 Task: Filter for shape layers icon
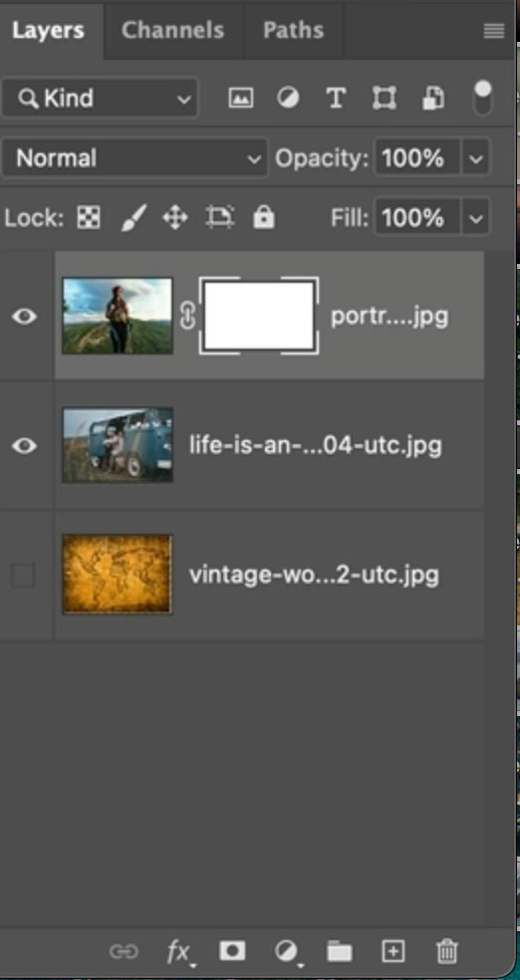[x=384, y=99]
